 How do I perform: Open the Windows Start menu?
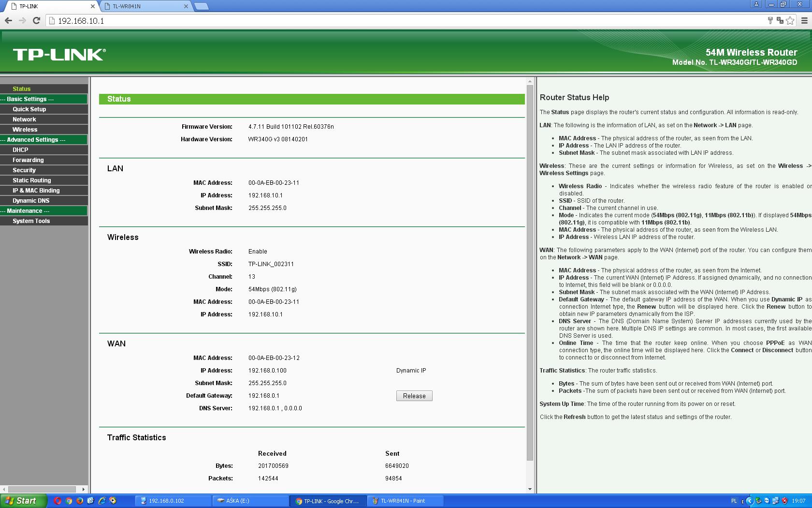point(23,501)
